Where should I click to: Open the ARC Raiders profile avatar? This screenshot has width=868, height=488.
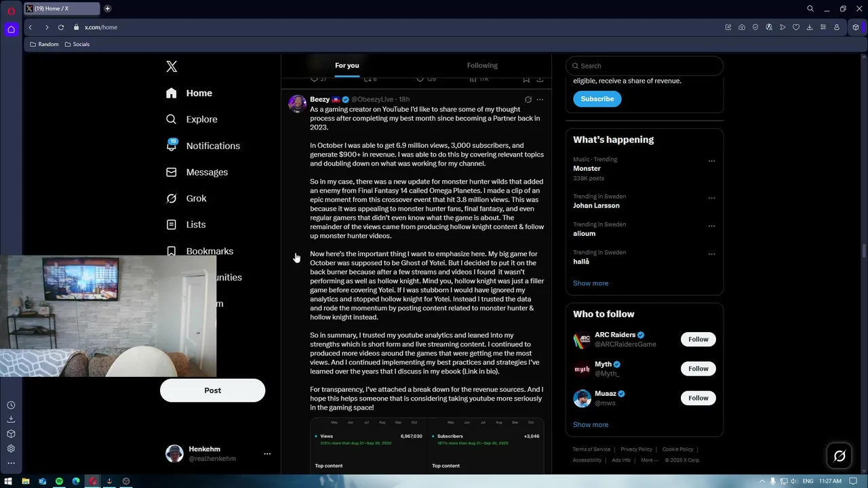point(582,340)
